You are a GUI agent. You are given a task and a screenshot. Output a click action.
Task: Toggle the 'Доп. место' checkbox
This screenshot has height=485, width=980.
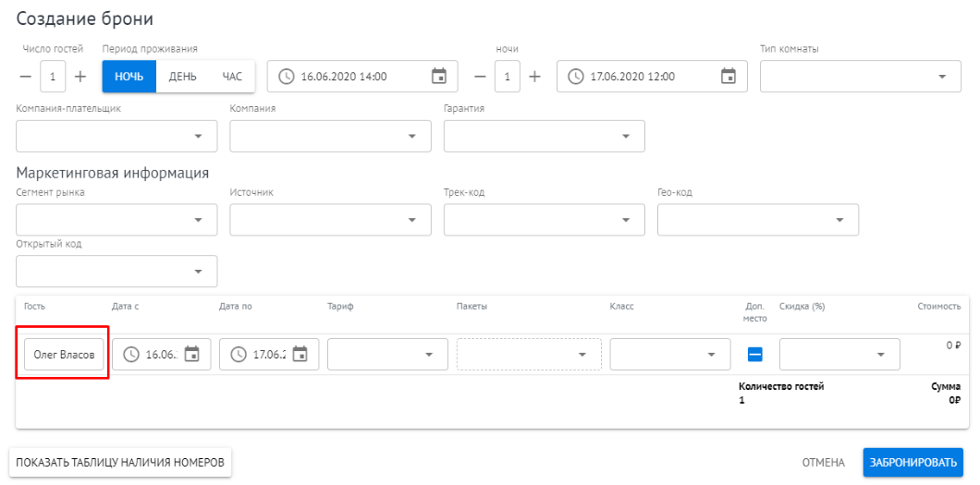click(754, 354)
